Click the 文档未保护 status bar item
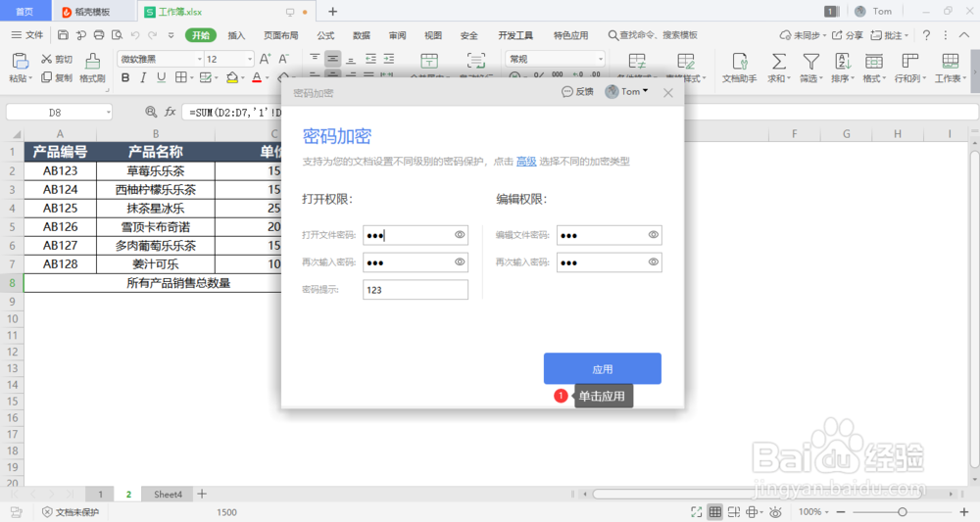980x522 pixels. pyautogui.click(x=71, y=512)
